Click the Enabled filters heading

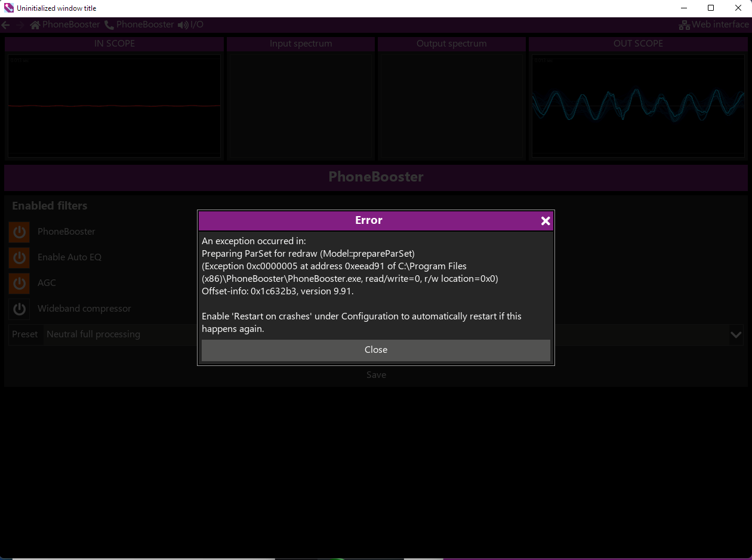[50, 206]
